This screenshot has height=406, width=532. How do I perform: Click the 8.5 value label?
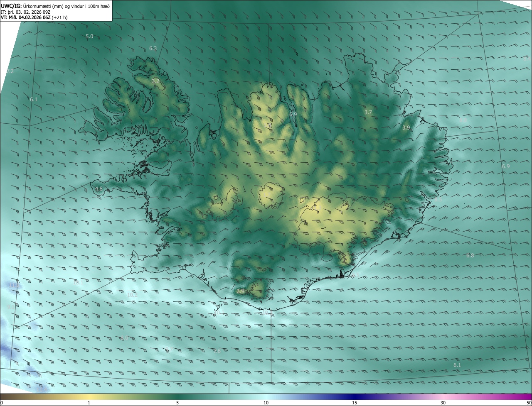click(438, 200)
